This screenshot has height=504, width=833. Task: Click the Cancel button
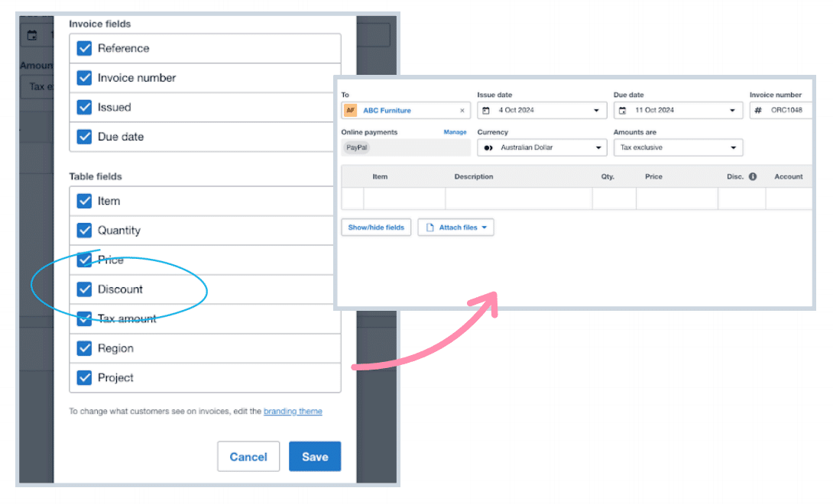pos(248,457)
